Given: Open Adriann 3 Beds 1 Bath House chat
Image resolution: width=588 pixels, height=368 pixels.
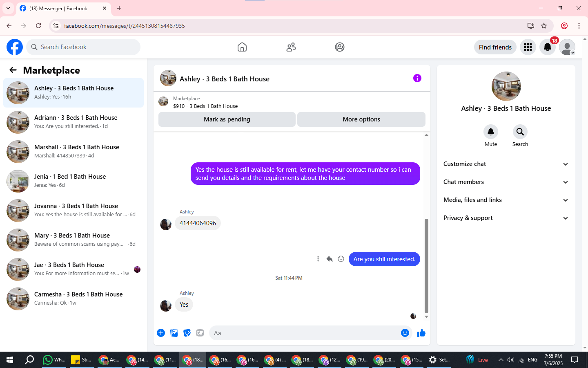Looking at the screenshot, I should (73, 122).
